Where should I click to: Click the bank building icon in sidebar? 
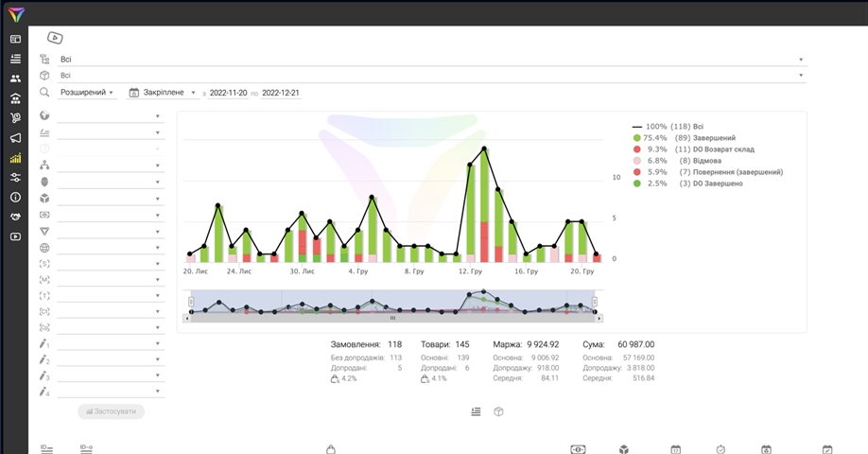[15, 98]
